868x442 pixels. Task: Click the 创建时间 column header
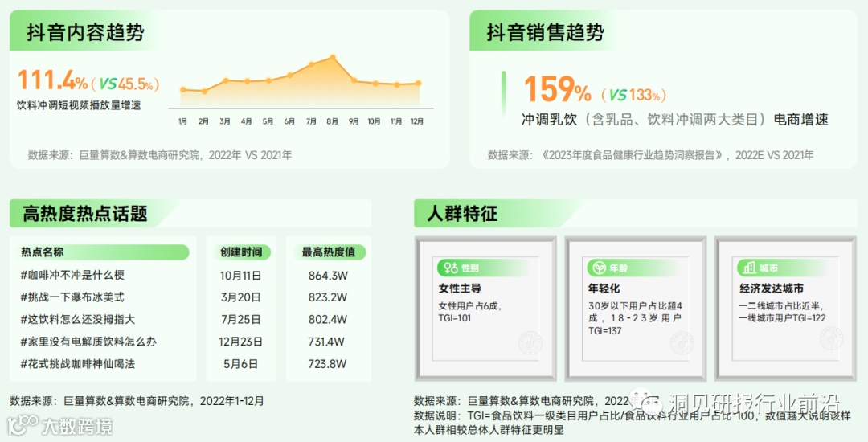click(241, 252)
